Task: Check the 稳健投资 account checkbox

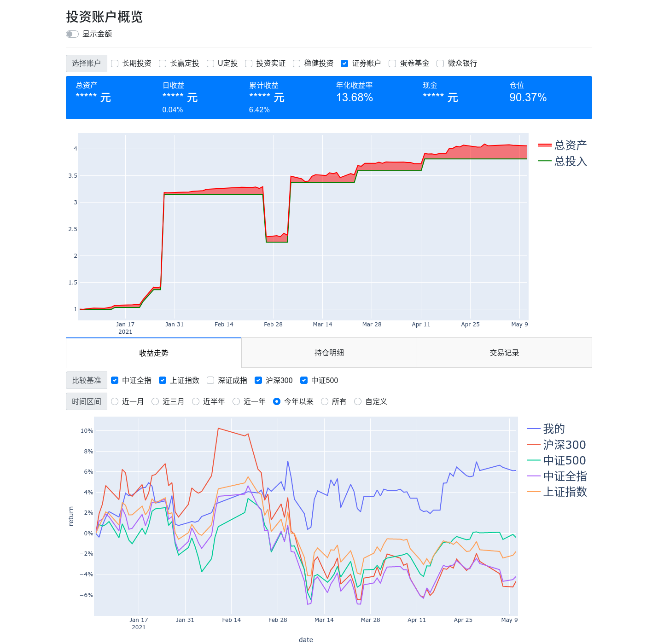Action: click(297, 64)
